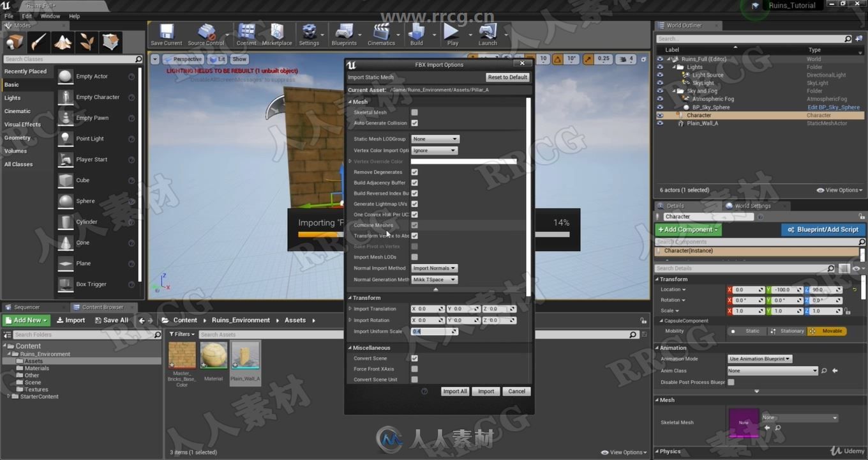Screen dimensions: 868x460
Task: Click Import Uniform Scale slider field
Action: pyautogui.click(x=435, y=332)
